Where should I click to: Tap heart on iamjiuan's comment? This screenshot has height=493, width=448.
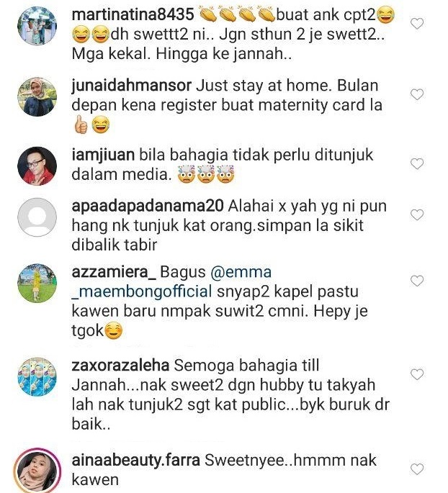point(417,164)
